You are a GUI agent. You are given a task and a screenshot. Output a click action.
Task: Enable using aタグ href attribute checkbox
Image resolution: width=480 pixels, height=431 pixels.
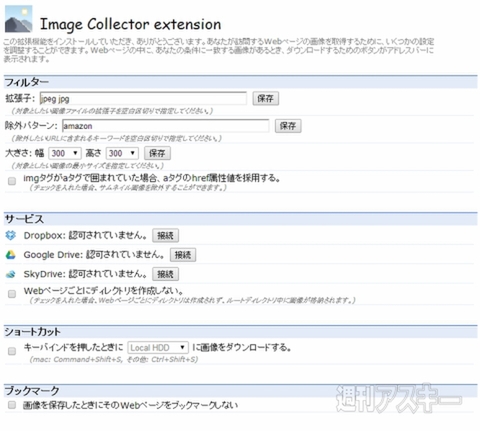click(x=12, y=181)
